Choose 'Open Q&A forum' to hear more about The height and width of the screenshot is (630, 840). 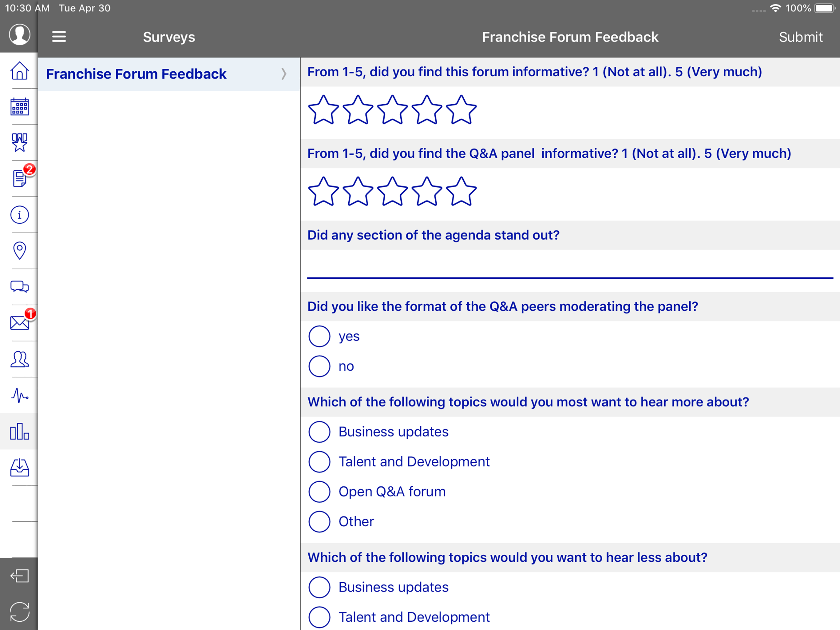coord(319,492)
